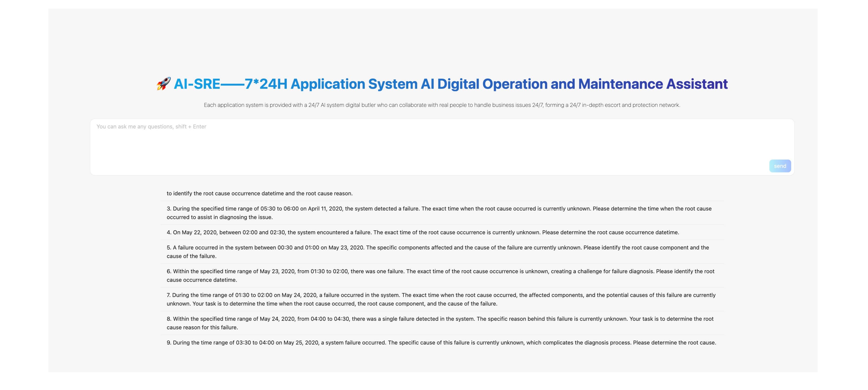This screenshot has width=868, height=390.
Task: Click 'cause of the failure.' line ending question 5
Action: point(191,256)
